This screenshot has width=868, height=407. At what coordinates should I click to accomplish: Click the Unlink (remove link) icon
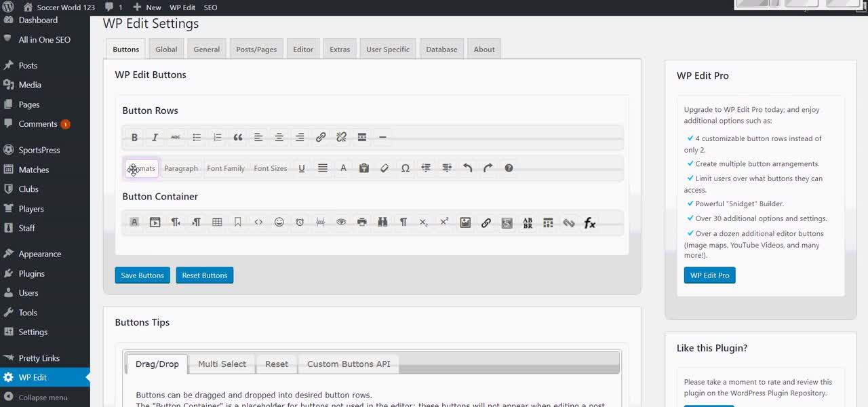(x=341, y=138)
